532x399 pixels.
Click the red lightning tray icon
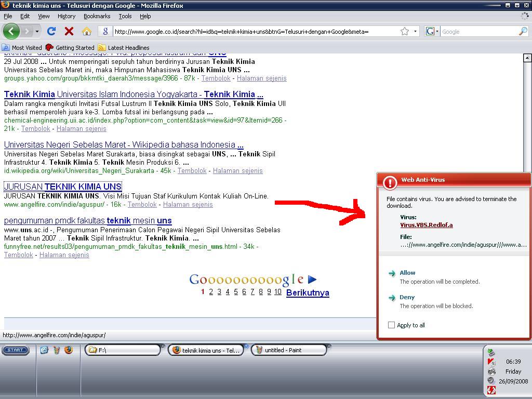pos(491,390)
